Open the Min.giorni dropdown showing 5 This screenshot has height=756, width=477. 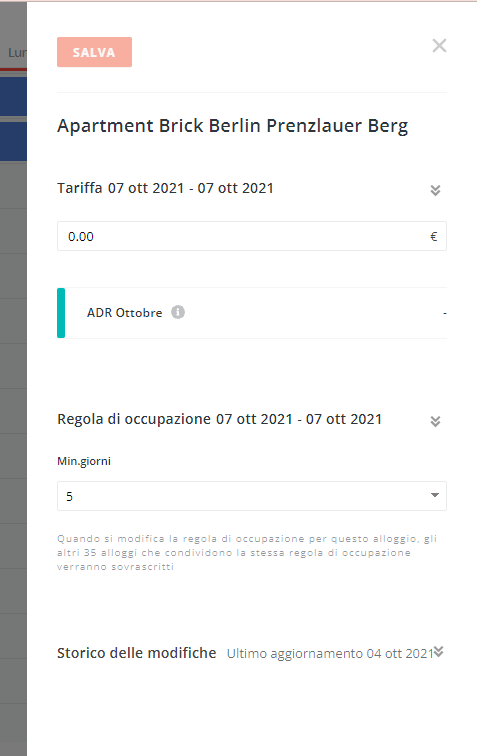[x=252, y=496]
